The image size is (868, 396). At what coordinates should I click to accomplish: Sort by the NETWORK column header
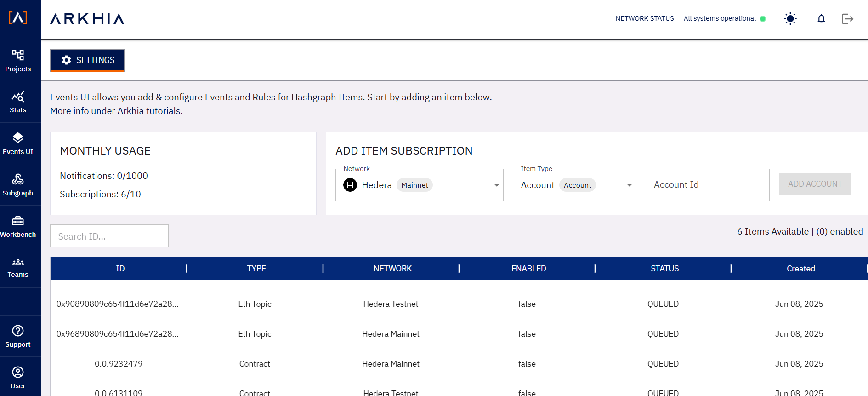click(x=392, y=269)
